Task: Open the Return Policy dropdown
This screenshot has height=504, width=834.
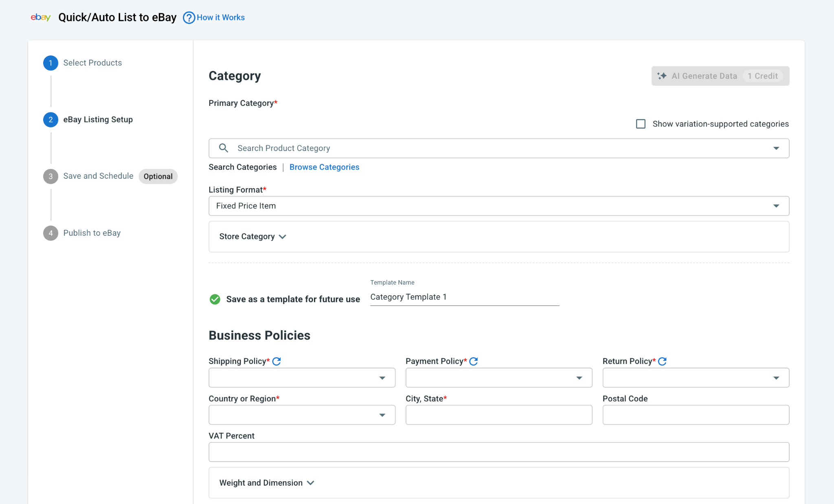Action: tap(696, 378)
